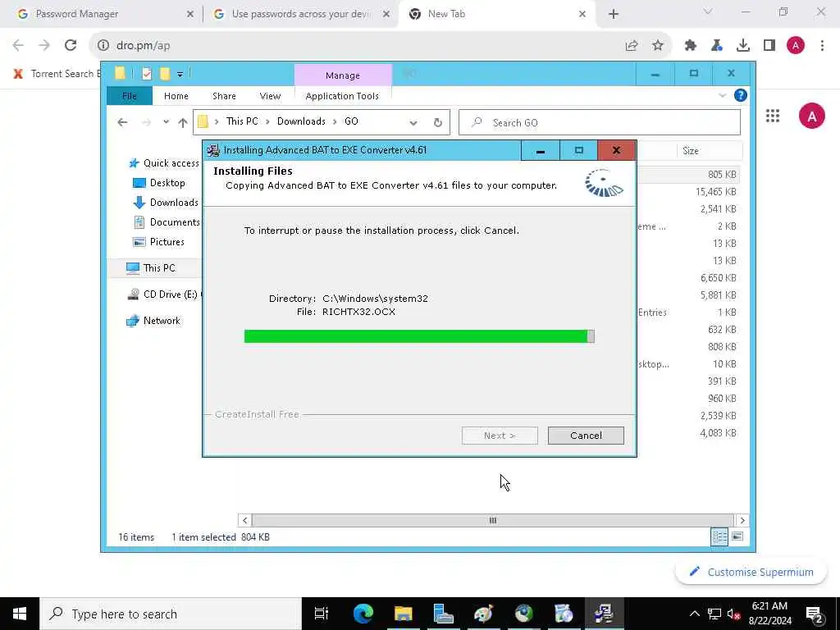Select Desktop in the navigation pane
The height and width of the screenshot is (630, 840).
click(158, 183)
